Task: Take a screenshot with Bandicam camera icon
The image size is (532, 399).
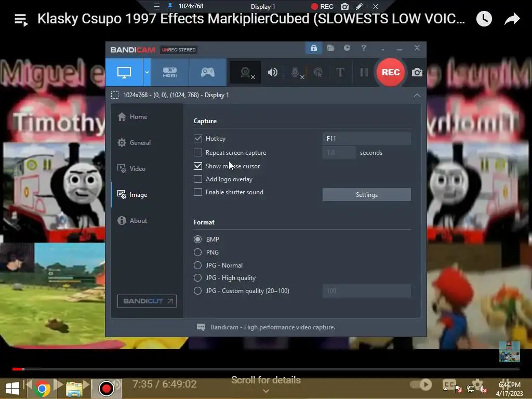Action: coord(417,72)
